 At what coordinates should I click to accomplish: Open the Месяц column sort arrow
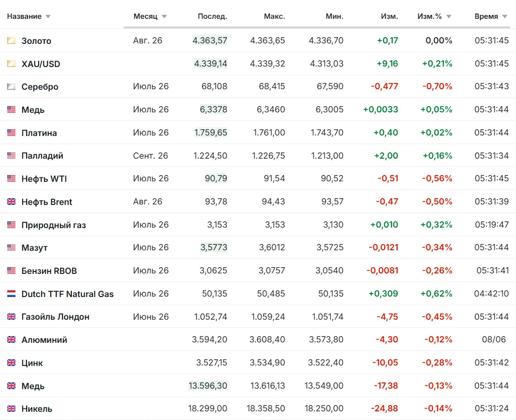(164, 16)
